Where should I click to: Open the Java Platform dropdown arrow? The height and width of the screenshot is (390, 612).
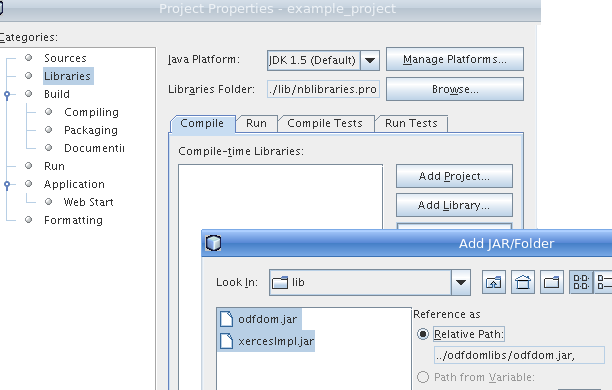pos(370,61)
